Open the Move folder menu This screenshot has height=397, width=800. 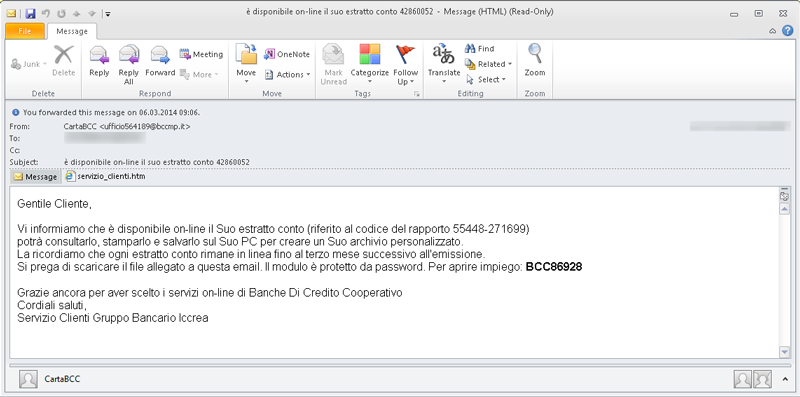(246, 64)
